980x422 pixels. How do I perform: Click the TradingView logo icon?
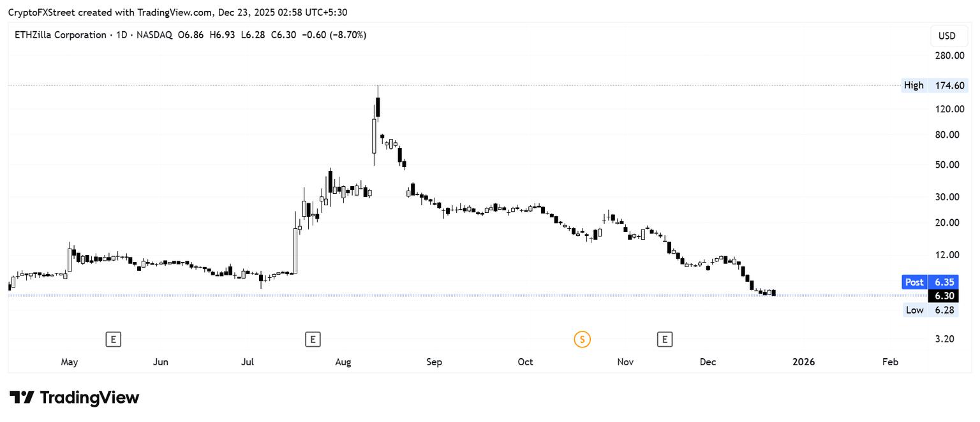coord(21,398)
